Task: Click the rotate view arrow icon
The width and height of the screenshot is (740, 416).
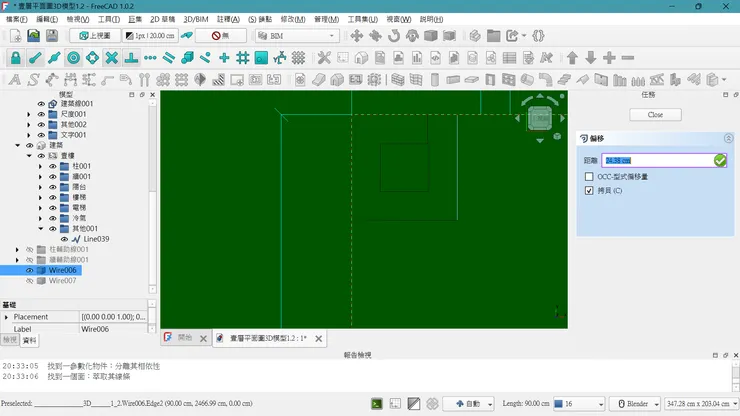Action: coord(394,36)
